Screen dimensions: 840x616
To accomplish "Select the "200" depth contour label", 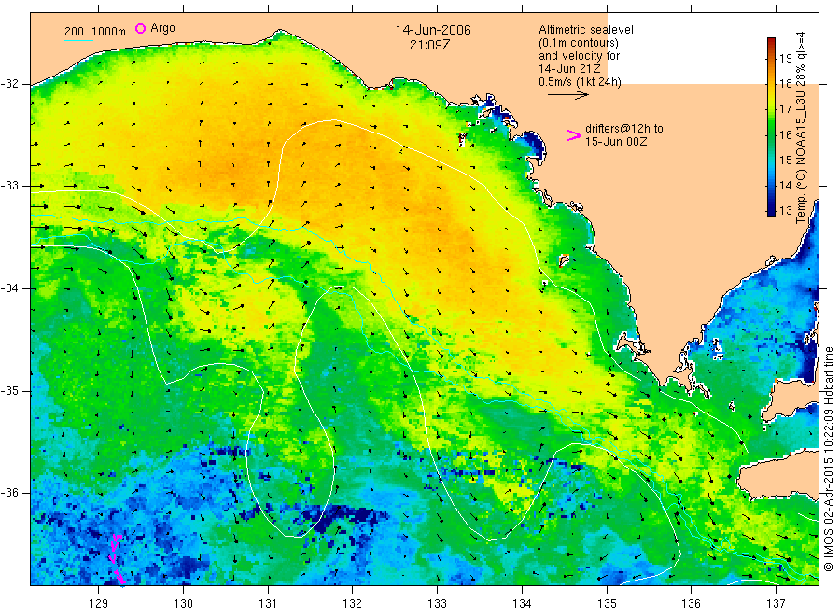I will click(74, 32).
